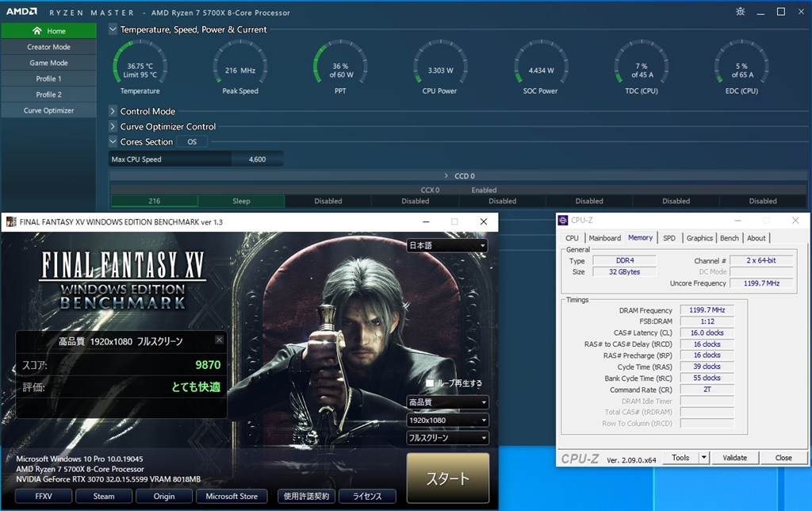Close the CPU-Z window with X

pyautogui.click(x=795, y=221)
